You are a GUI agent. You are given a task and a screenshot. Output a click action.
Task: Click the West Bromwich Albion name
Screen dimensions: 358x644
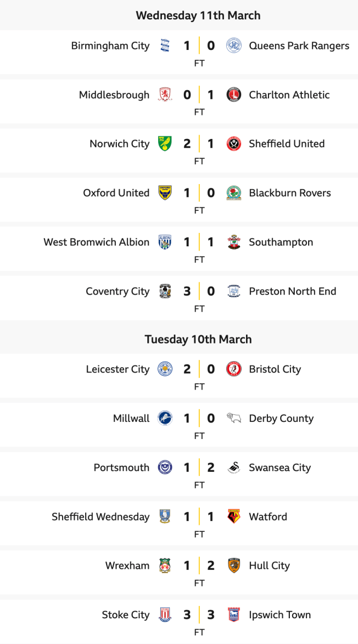click(96, 242)
